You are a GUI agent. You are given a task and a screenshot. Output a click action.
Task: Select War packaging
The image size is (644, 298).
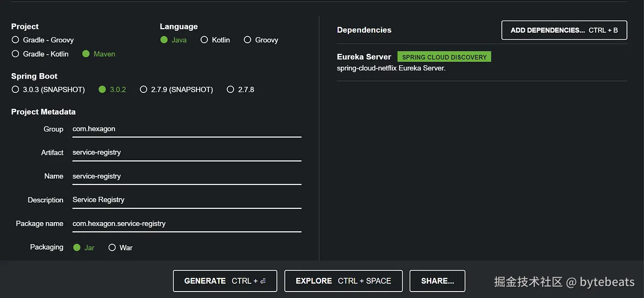(x=112, y=248)
